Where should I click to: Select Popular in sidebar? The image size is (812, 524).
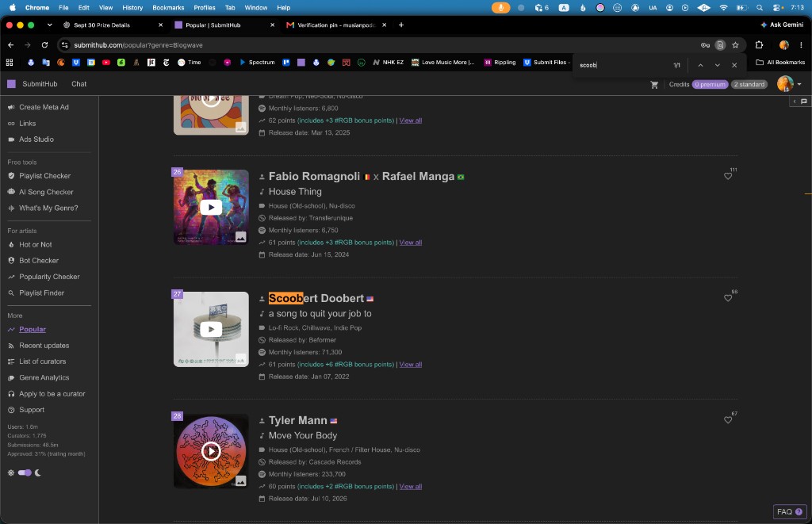point(32,329)
